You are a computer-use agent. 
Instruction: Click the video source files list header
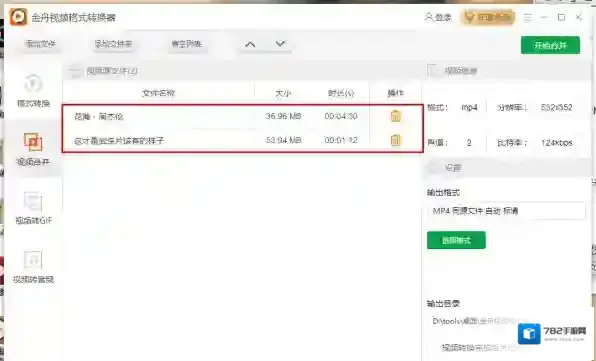tap(113, 71)
